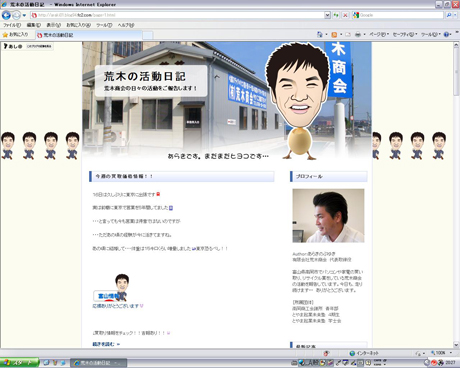
Task: Click the 続きを読む read more link
Action: pos(106,344)
